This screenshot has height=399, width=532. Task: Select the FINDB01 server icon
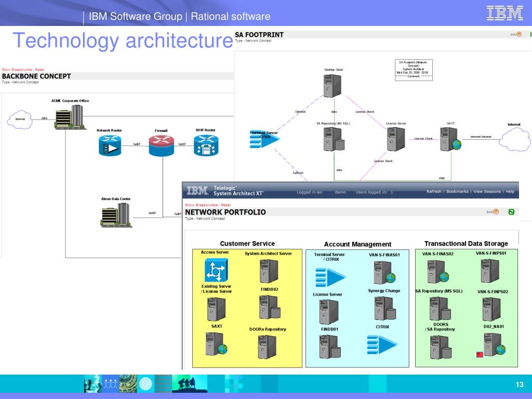coord(330,347)
